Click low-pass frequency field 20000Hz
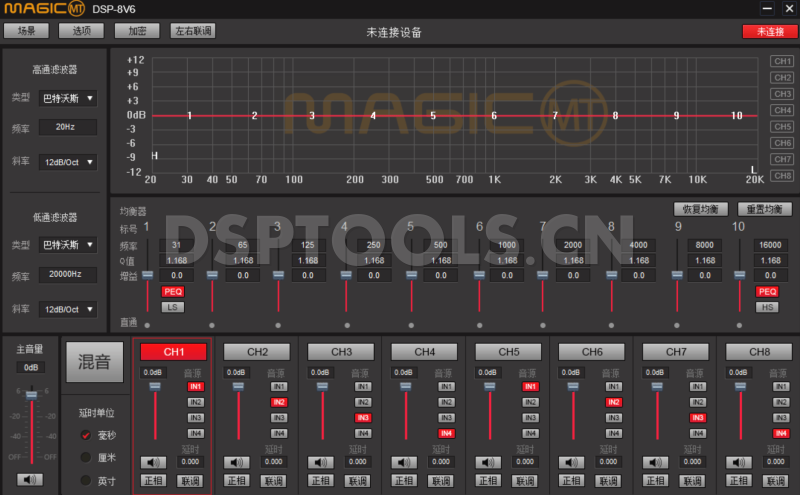 (x=68, y=274)
